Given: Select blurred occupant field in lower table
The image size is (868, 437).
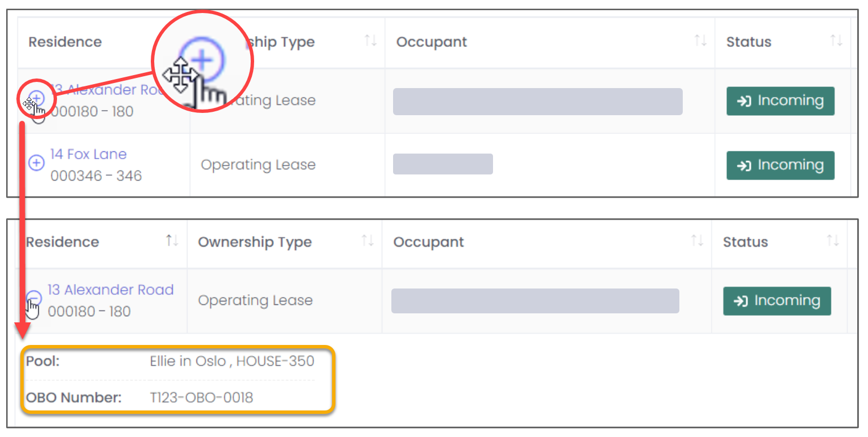Looking at the screenshot, I should pos(535,301).
